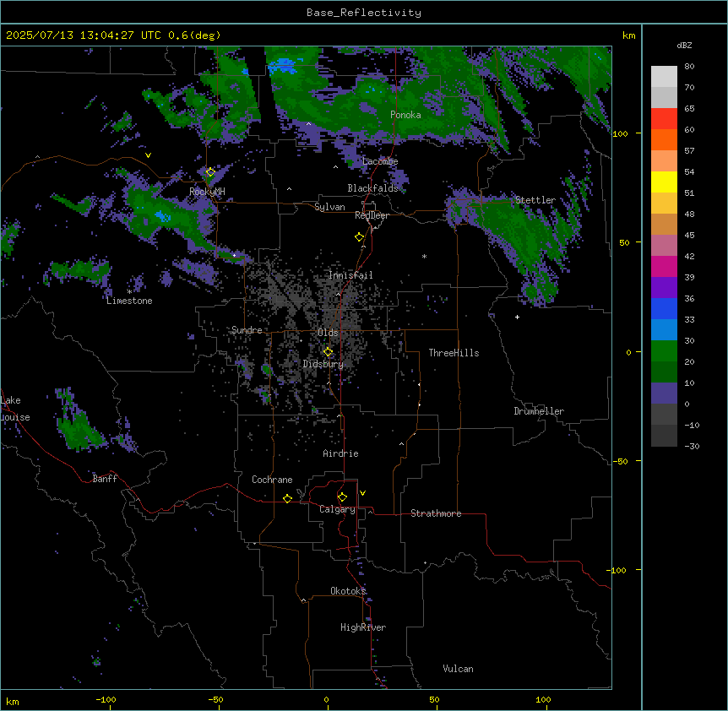This screenshot has width=728, height=711.
Task: Click the blue echo core west of RockyMH
Action: click(162, 216)
